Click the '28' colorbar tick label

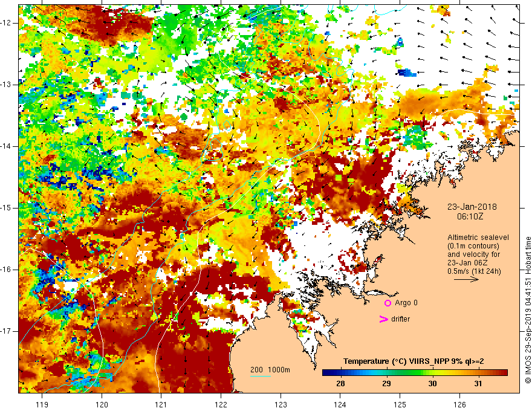coord(340,384)
